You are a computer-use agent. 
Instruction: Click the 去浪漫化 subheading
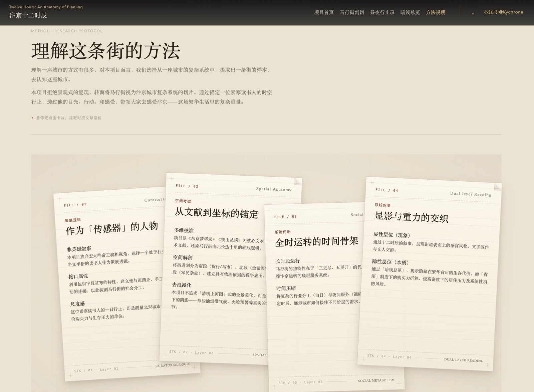click(x=182, y=285)
